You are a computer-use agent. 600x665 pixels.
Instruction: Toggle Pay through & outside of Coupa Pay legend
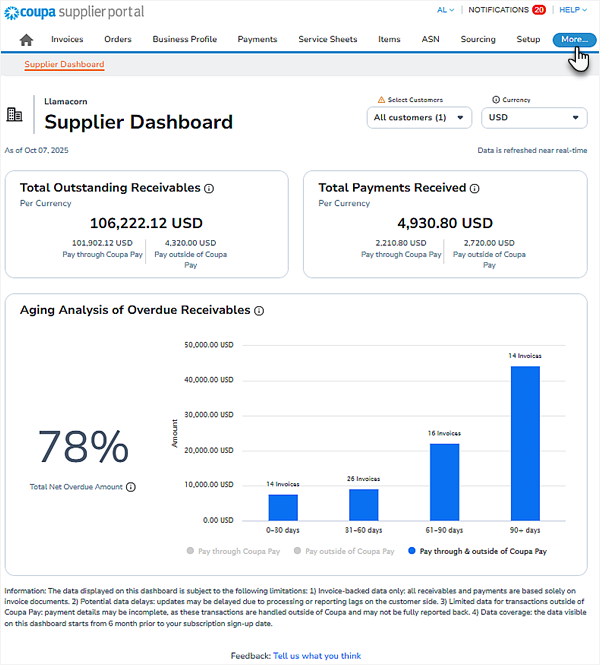pyautogui.click(x=476, y=550)
